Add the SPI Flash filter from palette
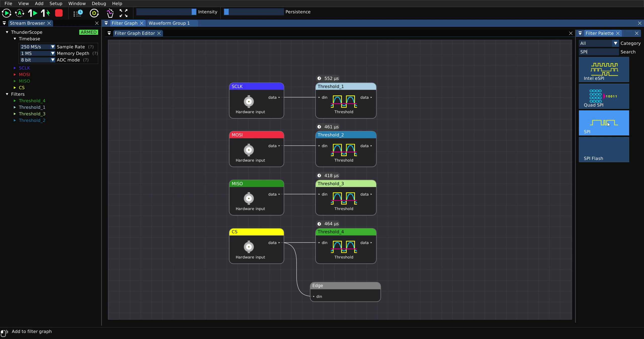 click(604, 150)
